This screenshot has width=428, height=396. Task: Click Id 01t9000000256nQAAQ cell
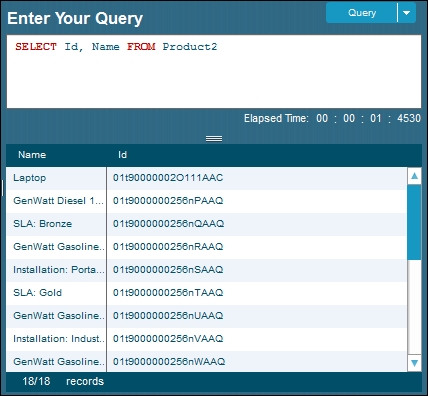257,224
